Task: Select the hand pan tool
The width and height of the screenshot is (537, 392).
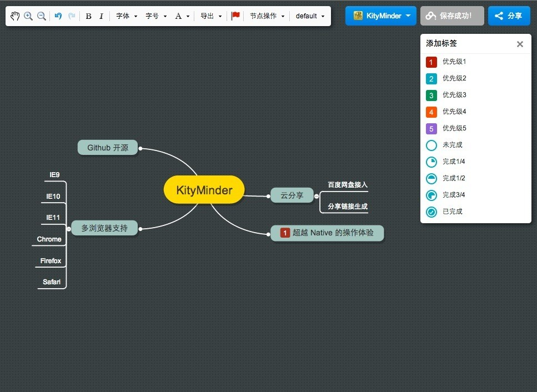Action: (x=15, y=16)
